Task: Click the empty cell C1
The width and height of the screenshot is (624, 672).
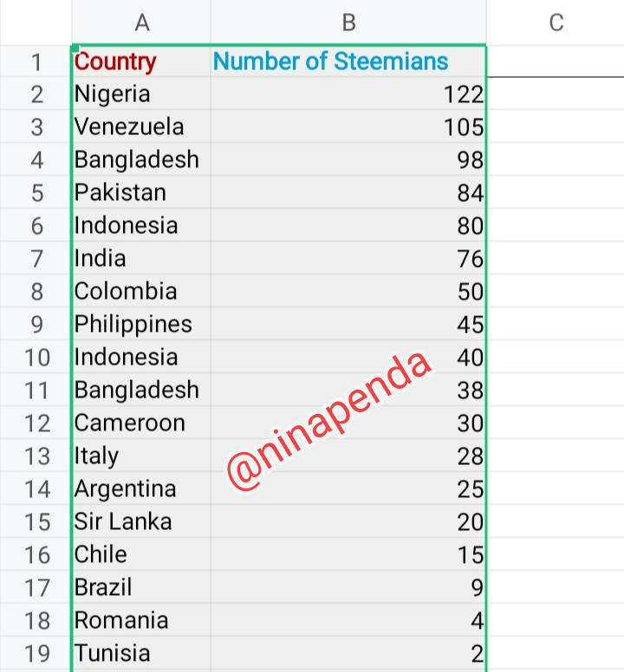Action: [556, 62]
